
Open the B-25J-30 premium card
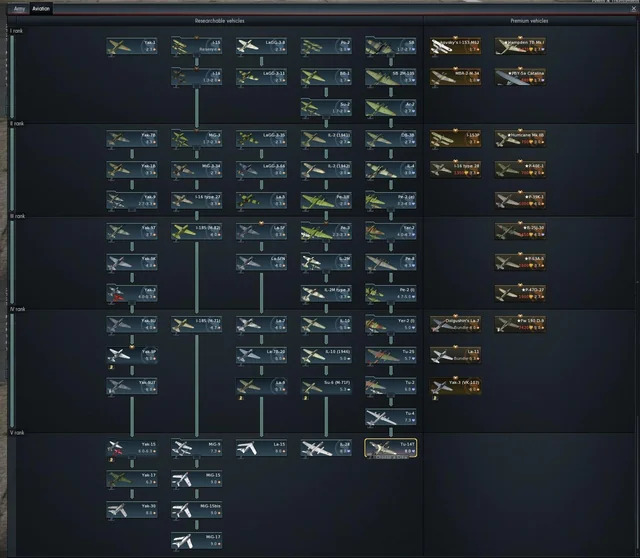pos(520,232)
